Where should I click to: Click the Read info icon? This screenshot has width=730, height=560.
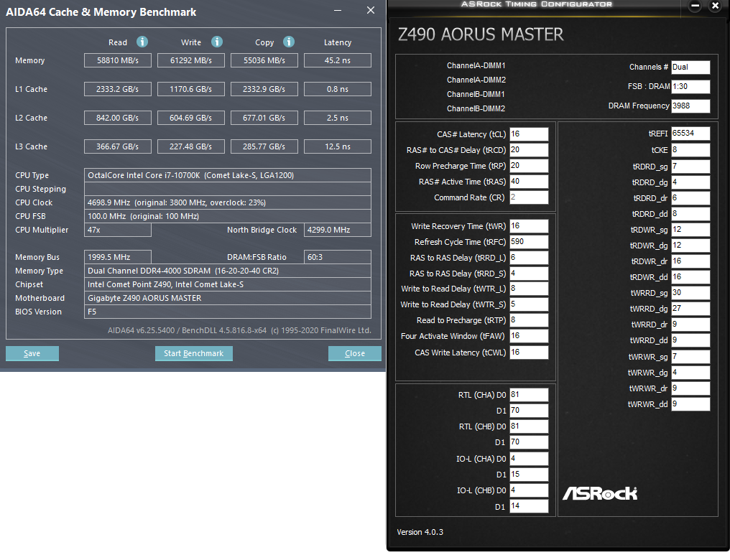pos(142,42)
